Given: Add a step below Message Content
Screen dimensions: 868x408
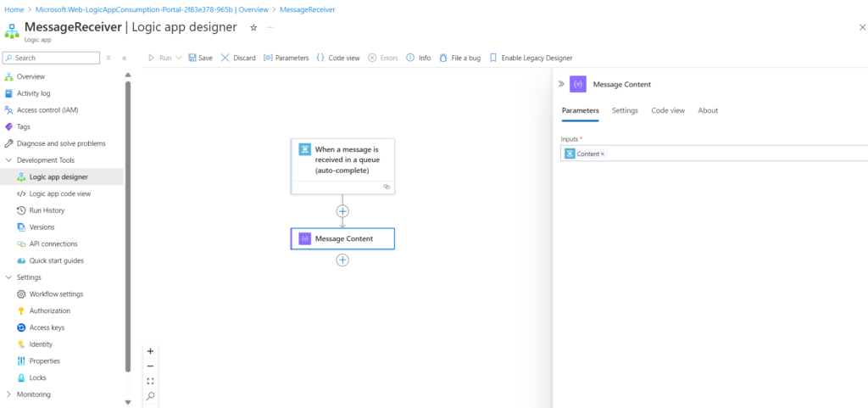Looking at the screenshot, I should (342, 260).
